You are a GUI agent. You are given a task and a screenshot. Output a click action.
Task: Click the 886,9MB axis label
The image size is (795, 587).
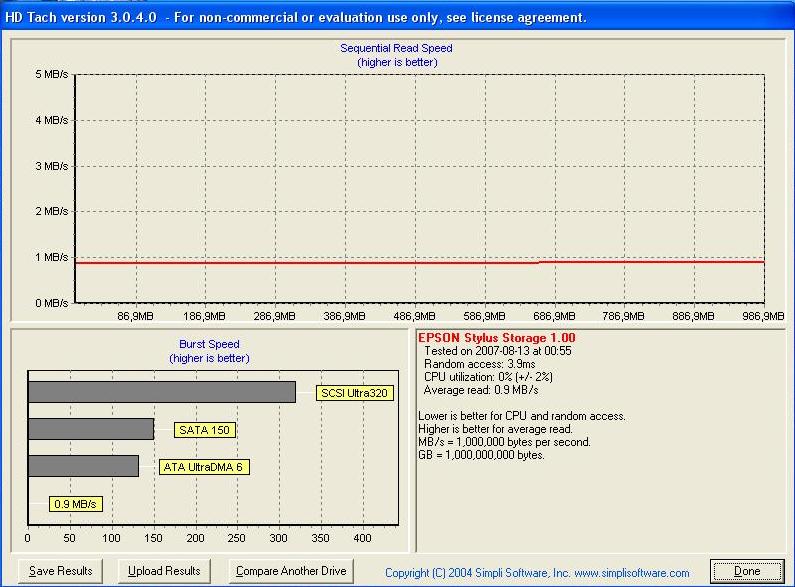click(x=693, y=316)
